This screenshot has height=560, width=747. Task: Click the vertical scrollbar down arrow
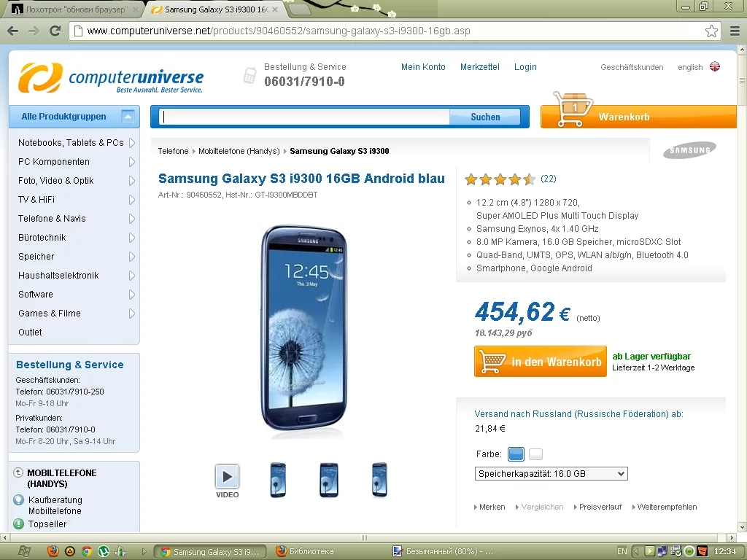(x=742, y=527)
